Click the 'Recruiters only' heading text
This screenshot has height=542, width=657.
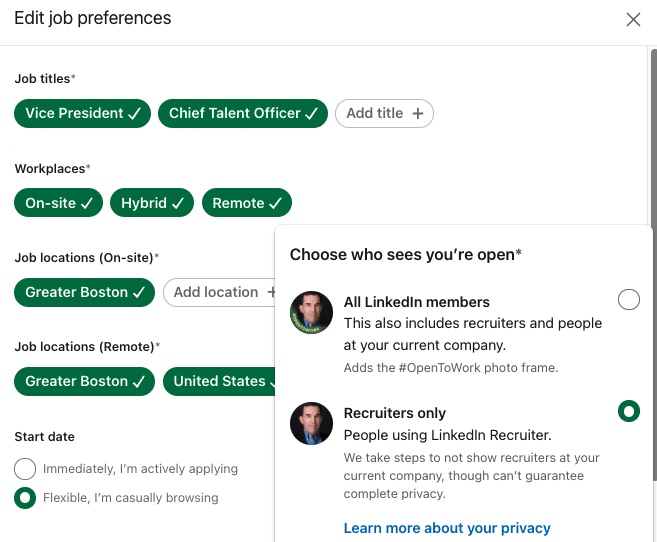coord(395,413)
